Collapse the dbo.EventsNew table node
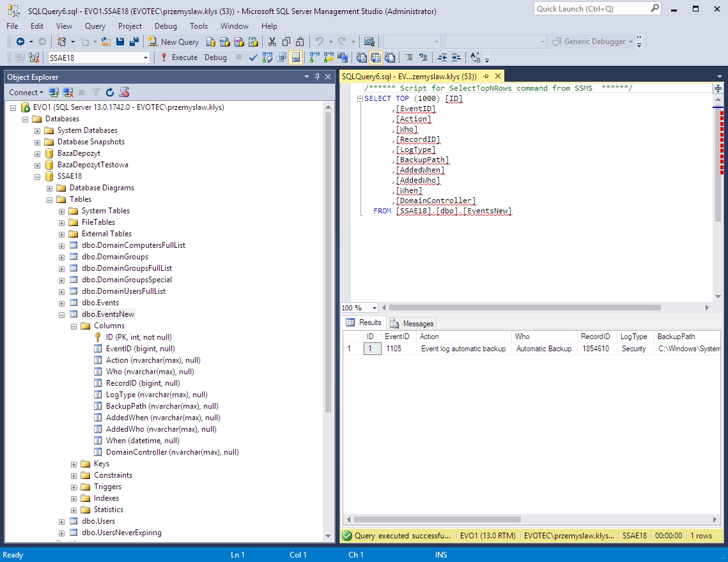The height and width of the screenshot is (562, 728). point(61,314)
